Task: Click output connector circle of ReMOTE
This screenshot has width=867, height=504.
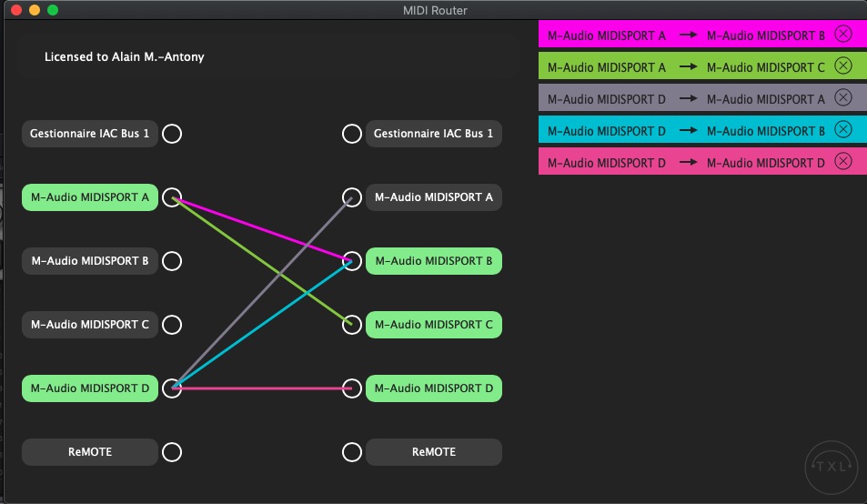Action: (352, 452)
